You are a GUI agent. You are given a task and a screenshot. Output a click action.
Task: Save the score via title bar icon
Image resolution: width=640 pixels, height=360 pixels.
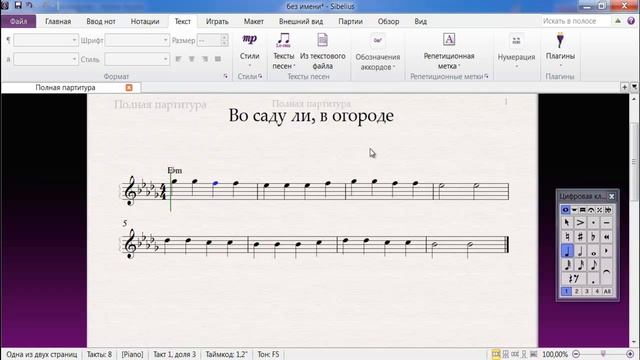(18, 5)
